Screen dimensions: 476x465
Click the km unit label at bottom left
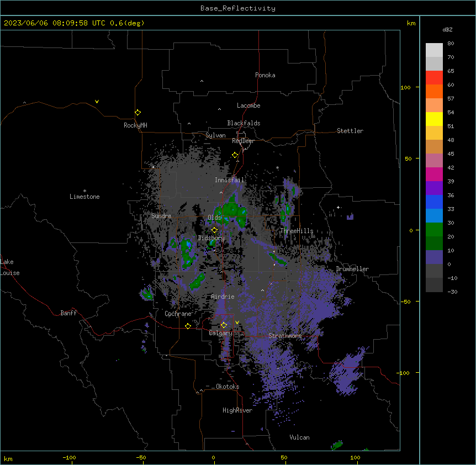8,459
